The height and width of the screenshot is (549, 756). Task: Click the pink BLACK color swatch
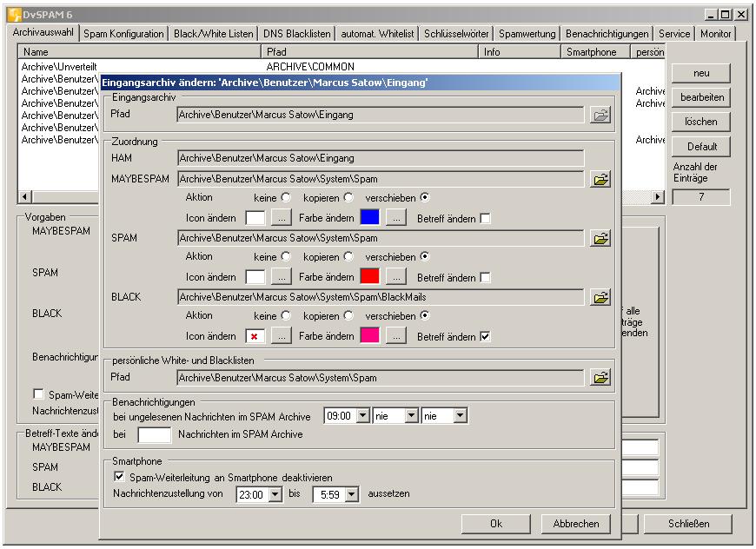pyautogui.click(x=370, y=335)
